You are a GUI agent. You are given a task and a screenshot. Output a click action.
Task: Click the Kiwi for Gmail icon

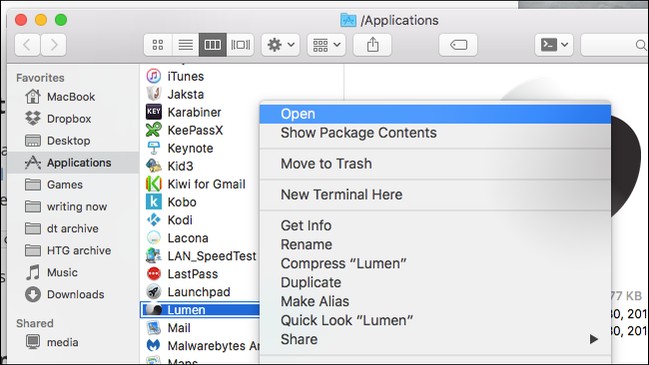tap(154, 184)
